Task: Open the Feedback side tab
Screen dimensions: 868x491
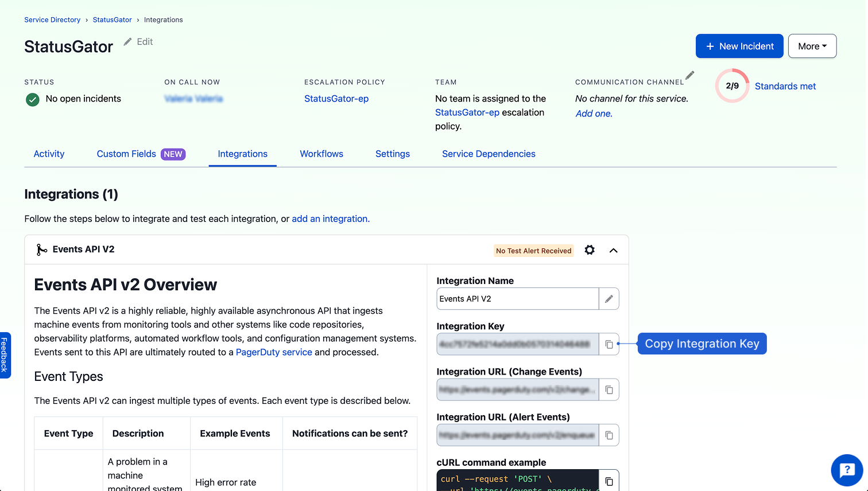Action: coord(5,355)
